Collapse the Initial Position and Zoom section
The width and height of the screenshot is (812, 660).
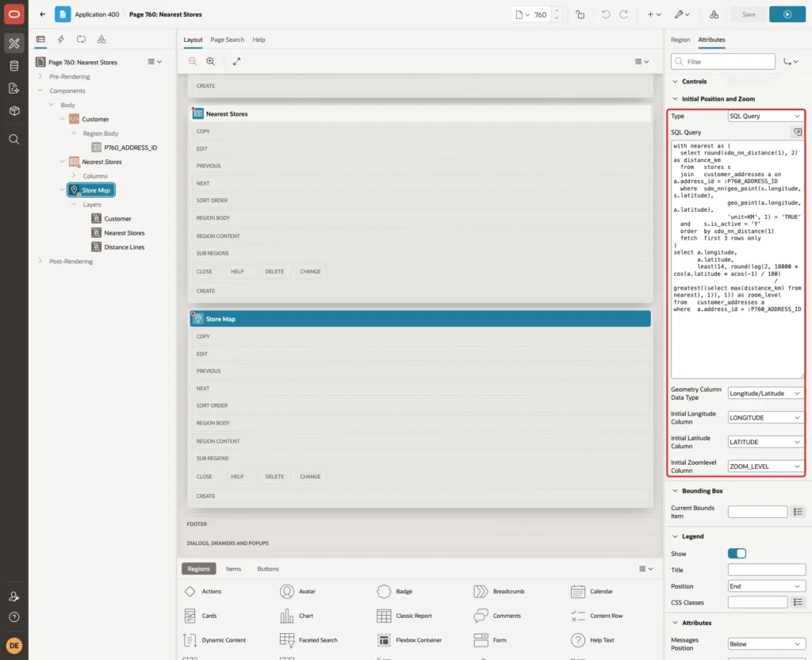[x=676, y=98]
